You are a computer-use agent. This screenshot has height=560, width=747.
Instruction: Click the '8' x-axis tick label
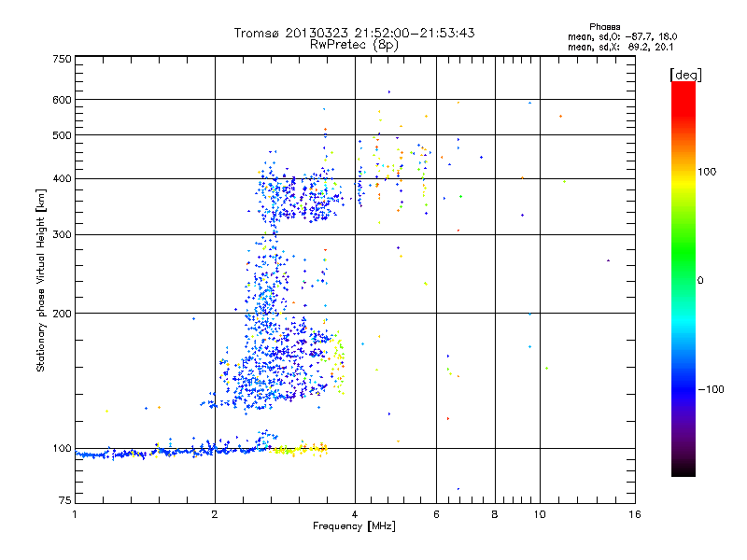click(x=495, y=514)
